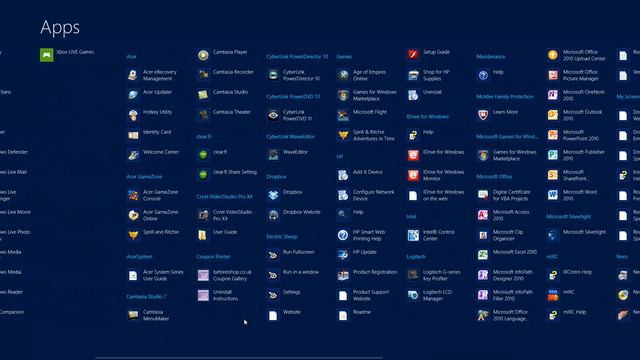The image size is (640, 360).
Task: Open Microsoft Excel 2010 icon
Action: pyautogui.click(x=483, y=255)
